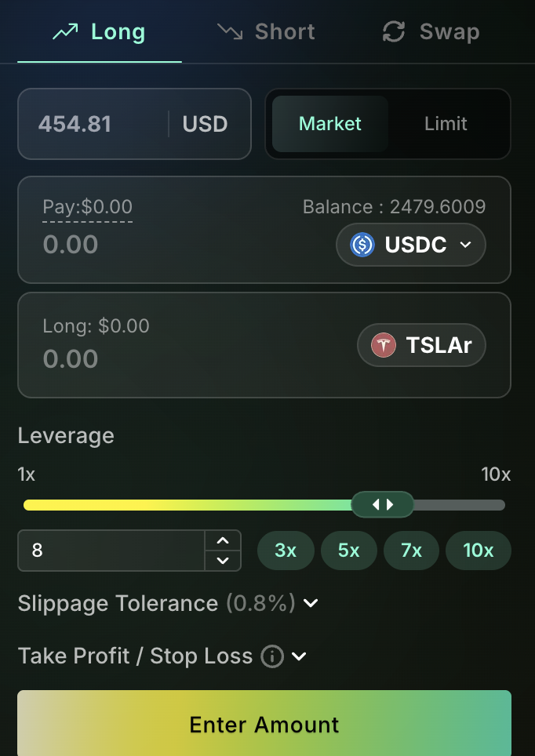This screenshot has height=756, width=535.
Task: Click the Swap circular arrows icon
Action: [x=393, y=32]
